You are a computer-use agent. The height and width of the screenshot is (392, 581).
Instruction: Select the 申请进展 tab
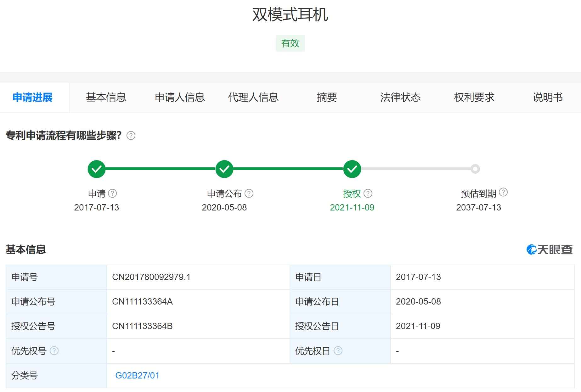[33, 97]
